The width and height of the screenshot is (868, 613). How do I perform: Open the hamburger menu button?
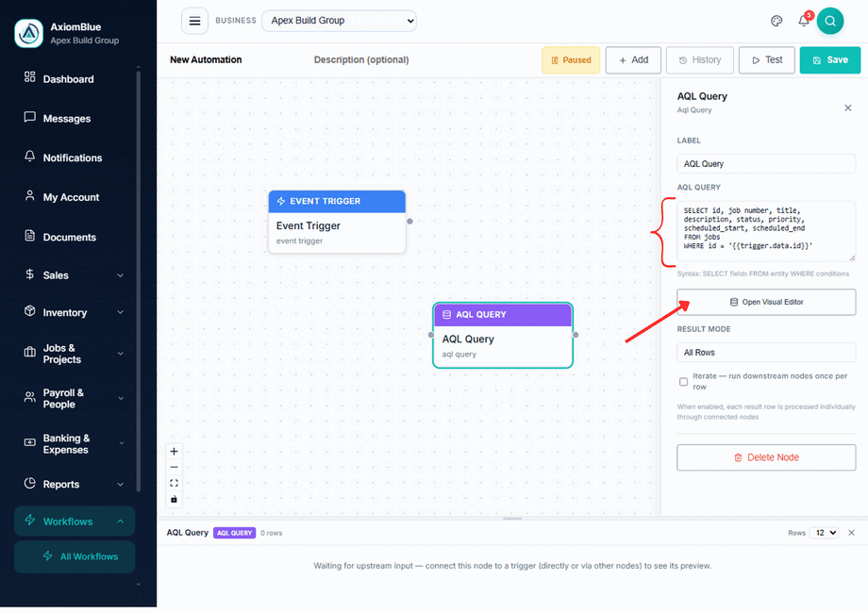point(195,21)
